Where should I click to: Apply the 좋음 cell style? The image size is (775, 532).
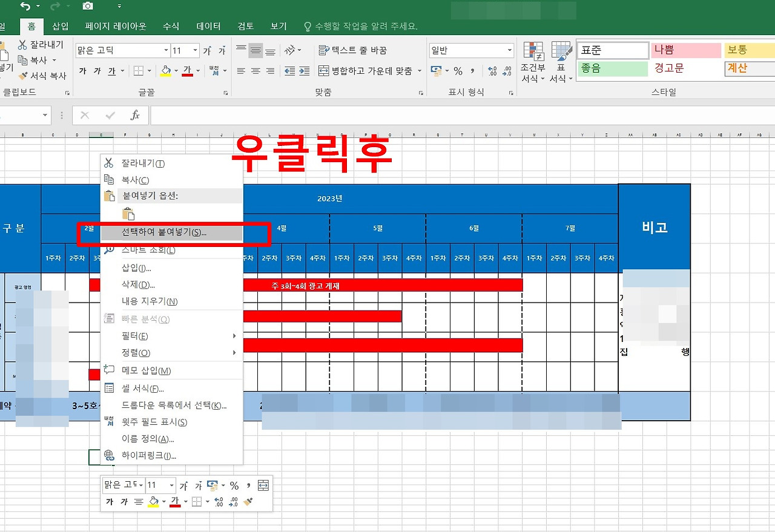pyautogui.click(x=612, y=68)
